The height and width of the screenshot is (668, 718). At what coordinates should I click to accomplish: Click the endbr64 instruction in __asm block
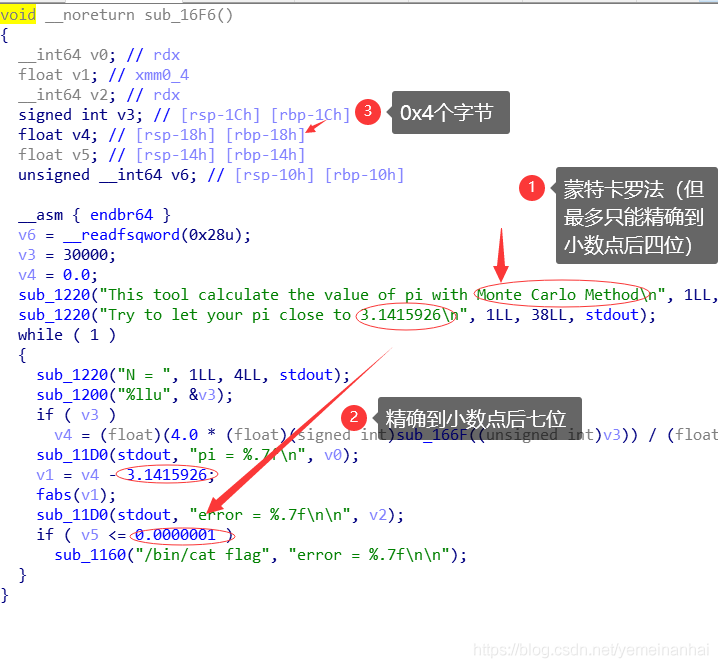coord(121,215)
